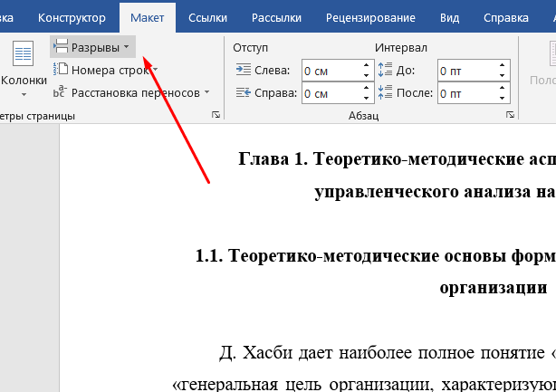The image size is (556, 392).
Task: Click the Отступ indent group label
Action: 250,48
